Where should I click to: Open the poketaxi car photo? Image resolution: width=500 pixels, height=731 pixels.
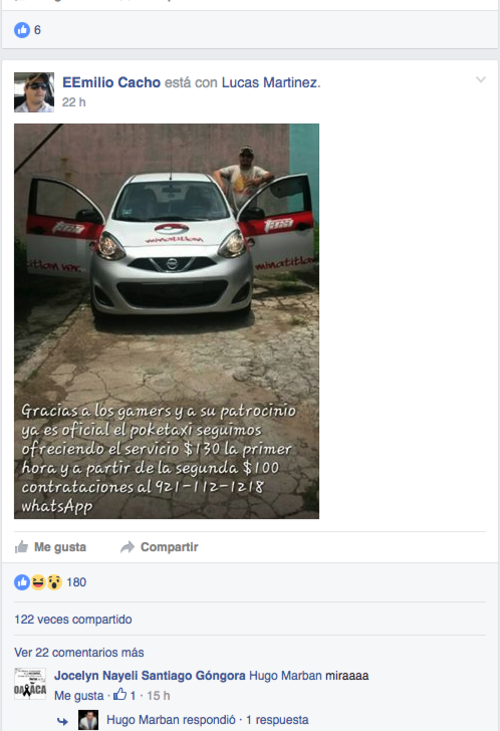166,321
